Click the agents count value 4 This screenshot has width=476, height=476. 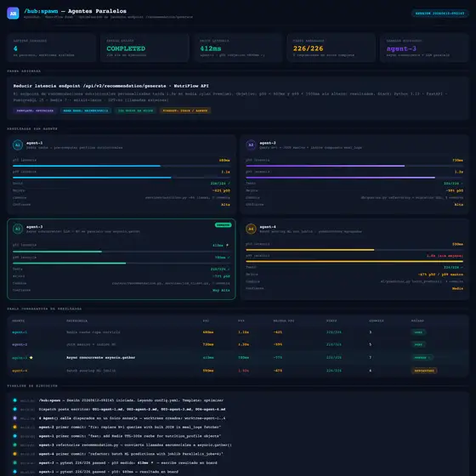point(15,48)
